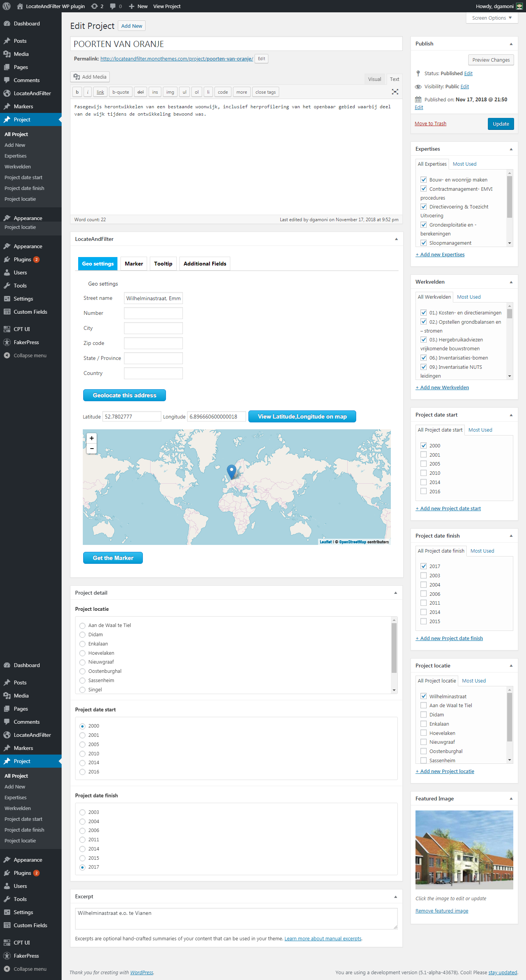Open the Screen Options dropdown

[491, 18]
